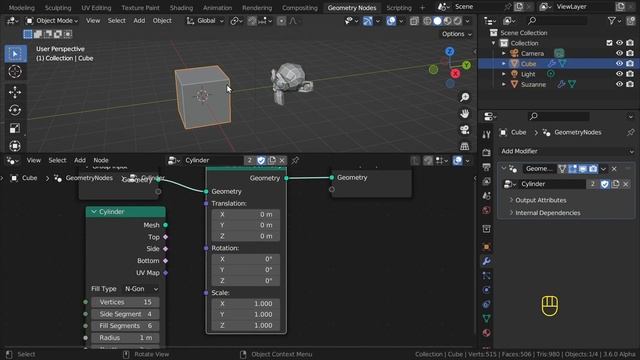
Task: Open Fill Type N-Gon dropdown
Action: [x=141, y=289]
